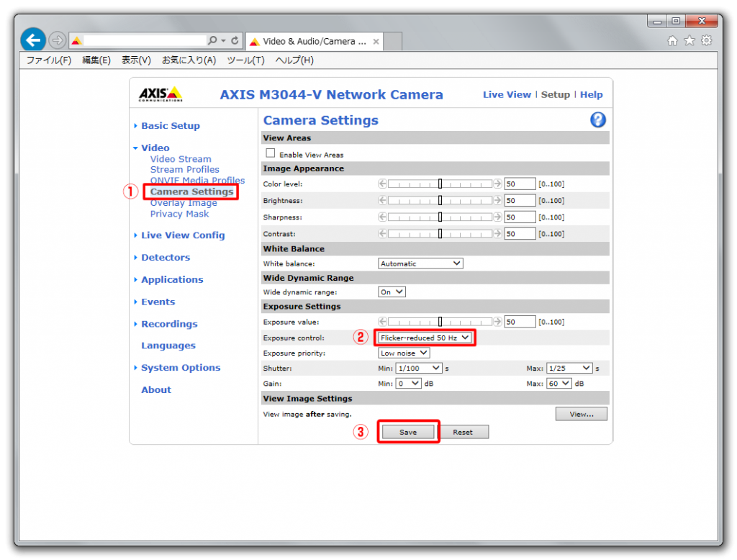The width and height of the screenshot is (737, 560).
Task: Click the Exposure value slider handle
Action: click(x=440, y=321)
